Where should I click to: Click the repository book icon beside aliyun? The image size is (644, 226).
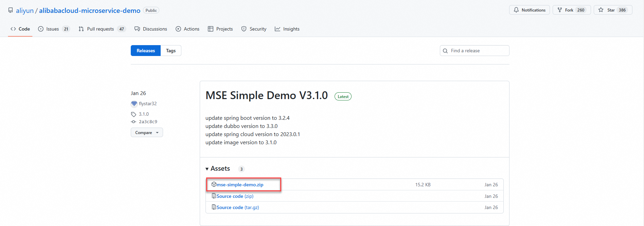[x=11, y=10]
